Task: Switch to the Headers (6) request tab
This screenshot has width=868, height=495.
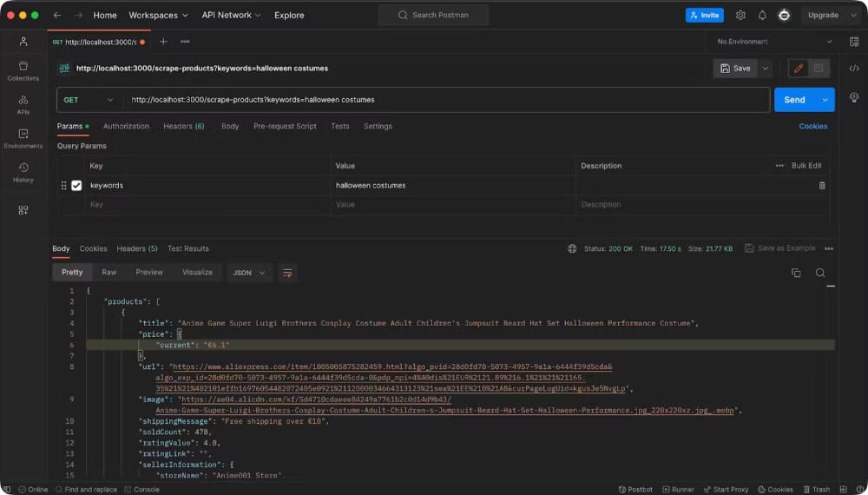Action: pyautogui.click(x=184, y=126)
